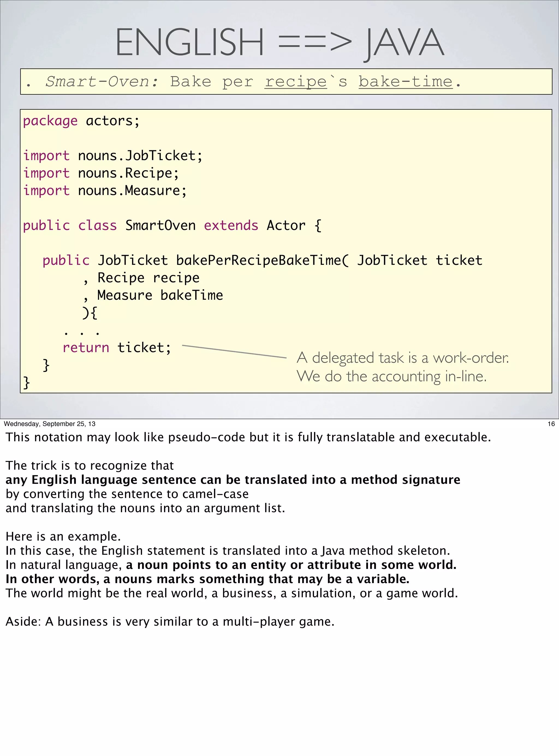Screen dimensions: 559x756
Task: Click the line "package actors;"
Action: tap(81, 121)
